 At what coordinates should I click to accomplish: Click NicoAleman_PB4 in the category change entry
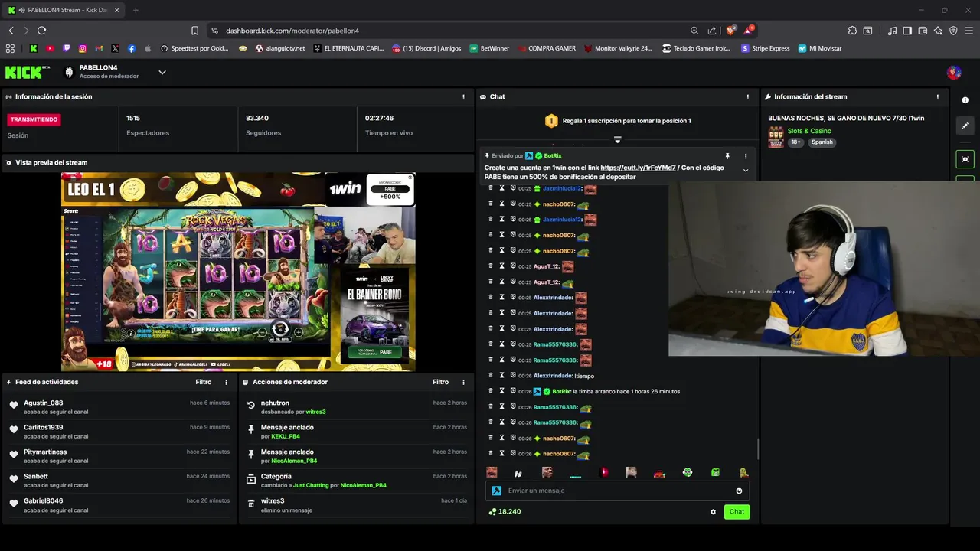363,485
